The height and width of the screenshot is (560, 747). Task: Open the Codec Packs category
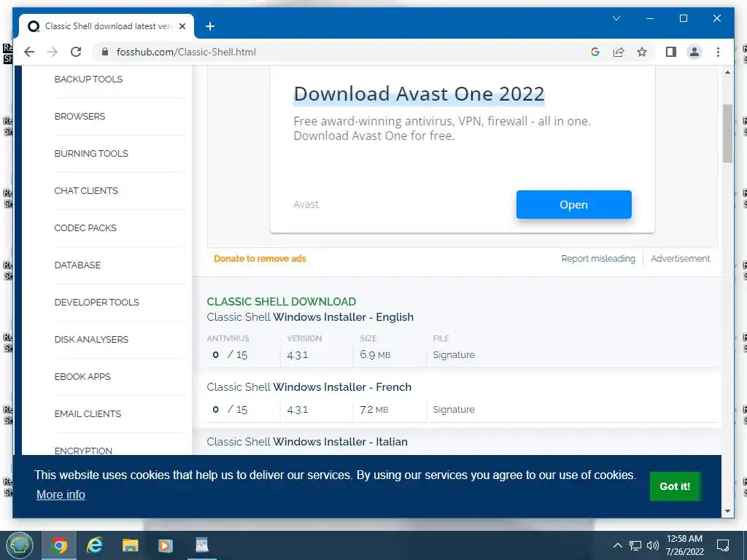[85, 227]
